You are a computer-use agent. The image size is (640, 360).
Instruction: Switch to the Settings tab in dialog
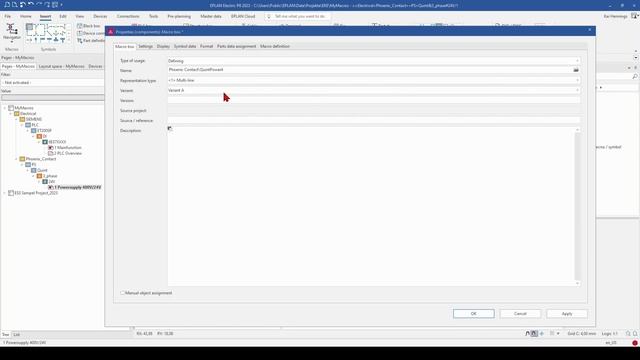click(145, 47)
